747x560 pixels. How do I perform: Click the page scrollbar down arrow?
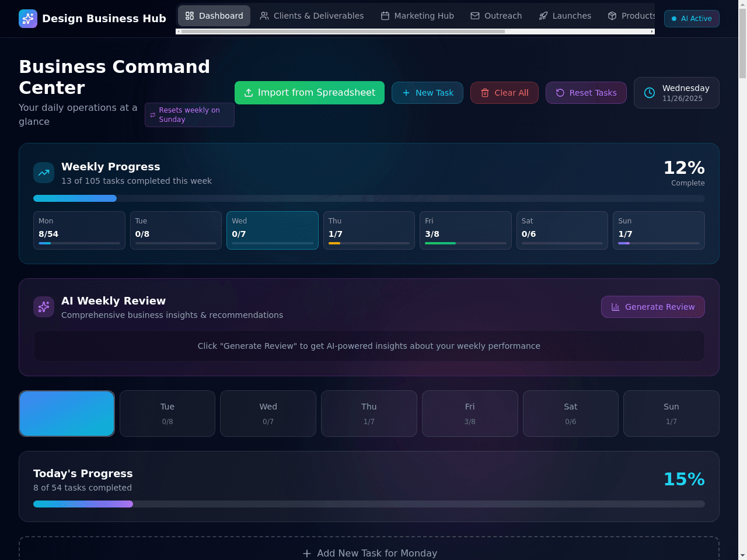pos(742,555)
